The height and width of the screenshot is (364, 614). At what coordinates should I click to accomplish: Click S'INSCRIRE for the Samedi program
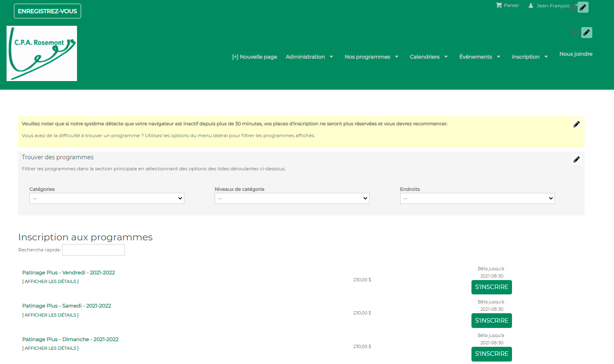tap(492, 321)
